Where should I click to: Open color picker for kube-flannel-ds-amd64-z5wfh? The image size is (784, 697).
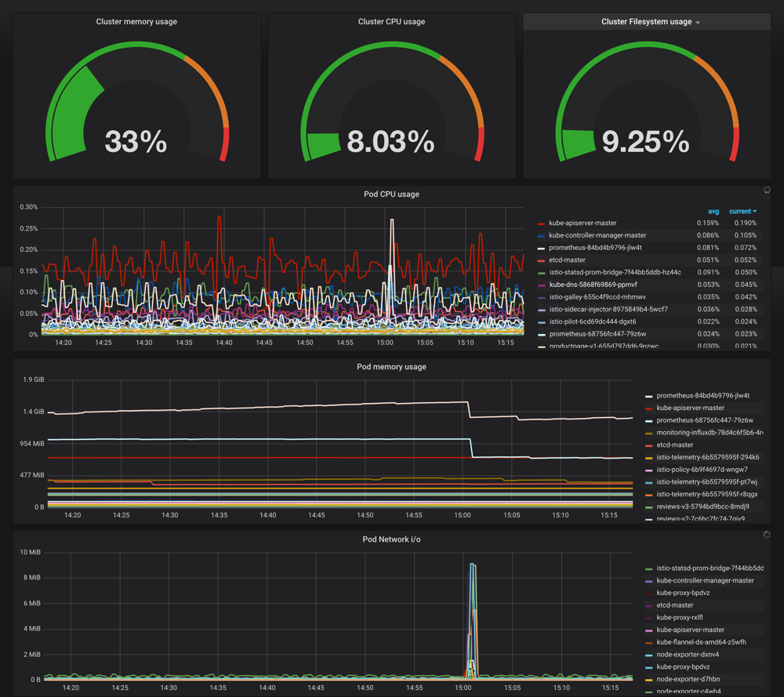coord(649,642)
